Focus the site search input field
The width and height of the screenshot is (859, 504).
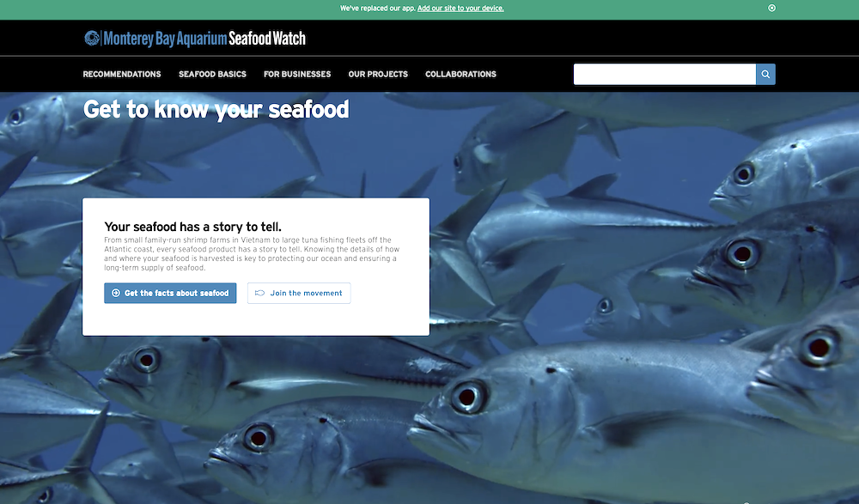[665, 74]
